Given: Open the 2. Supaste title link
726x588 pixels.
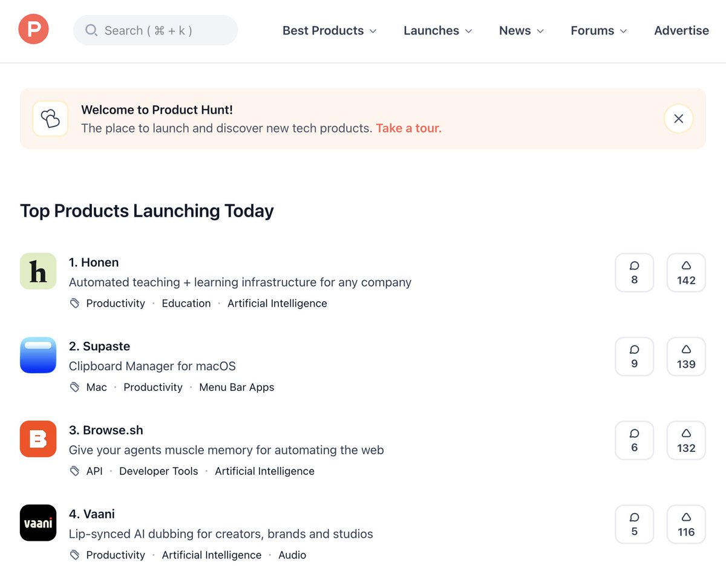Looking at the screenshot, I should (99, 346).
